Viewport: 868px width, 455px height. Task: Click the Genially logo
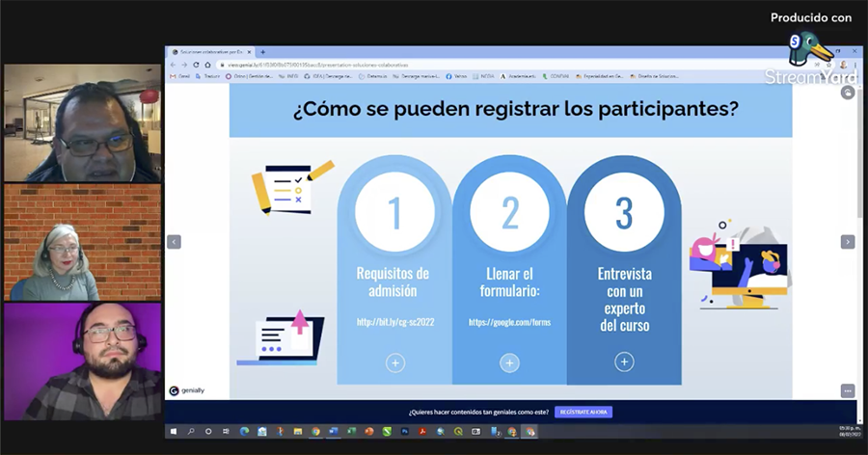coord(187,390)
